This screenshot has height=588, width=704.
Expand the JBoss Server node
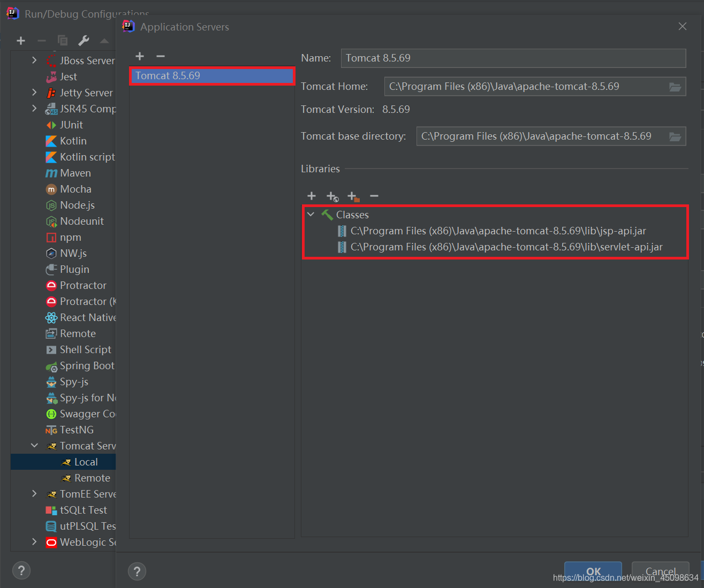pyautogui.click(x=34, y=60)
